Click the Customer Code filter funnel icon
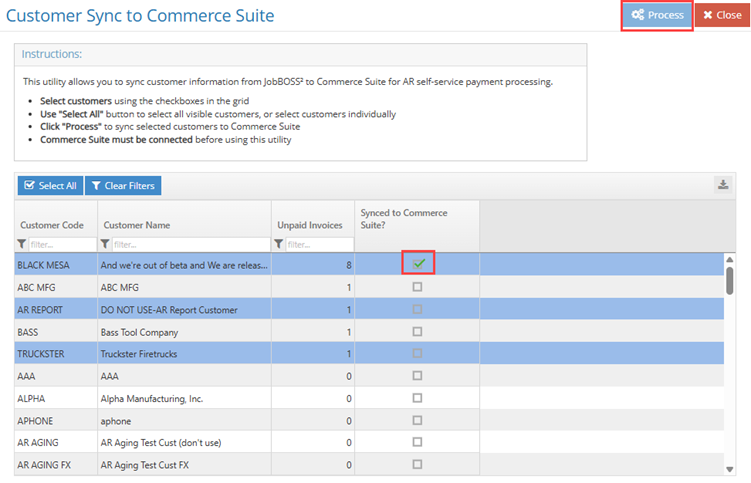 coord(22,244)
